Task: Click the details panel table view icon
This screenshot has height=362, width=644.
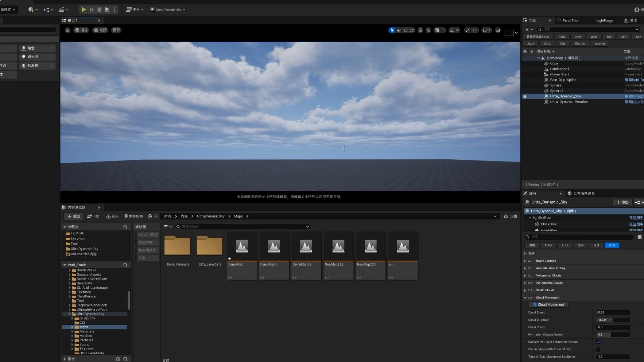Action: (x=639, y=237)
